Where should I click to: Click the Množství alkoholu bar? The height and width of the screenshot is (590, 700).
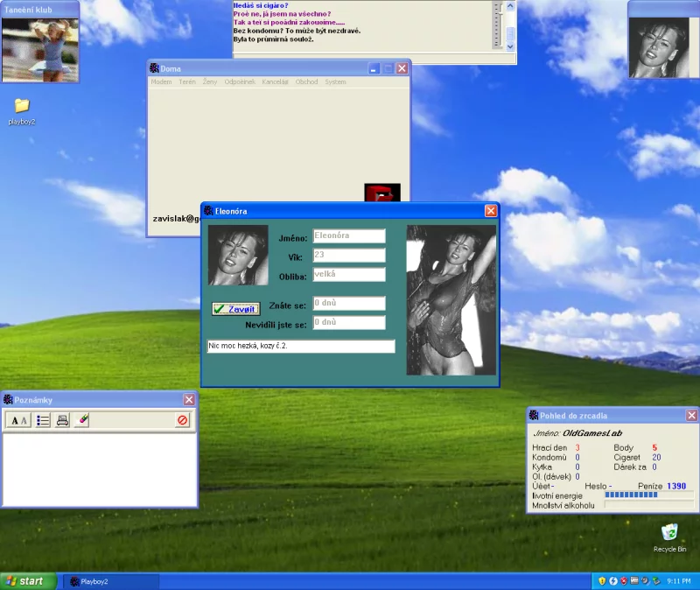(x=649, y=505)
